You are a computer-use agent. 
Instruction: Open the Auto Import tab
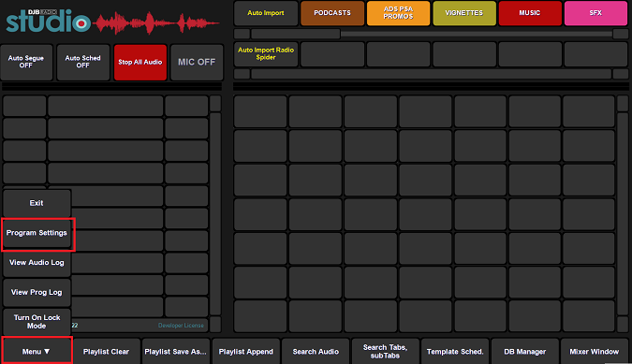click(x=266, y=13)
